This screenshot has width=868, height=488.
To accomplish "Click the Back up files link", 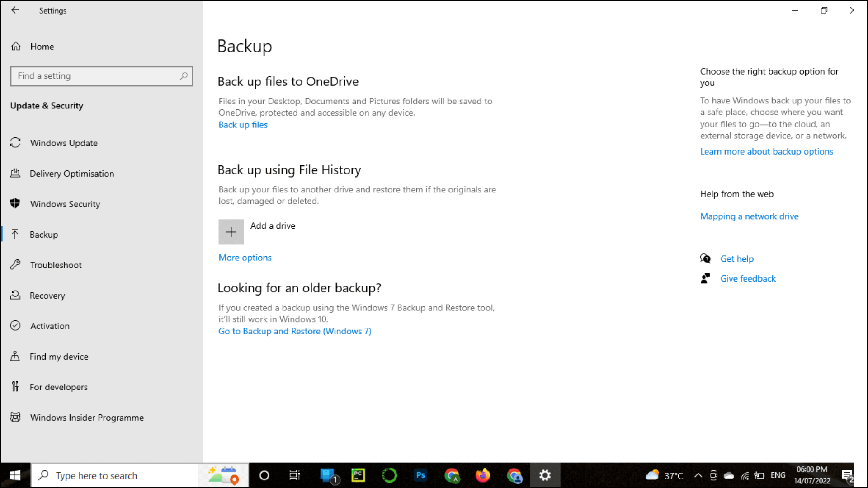I will [243, 124].
